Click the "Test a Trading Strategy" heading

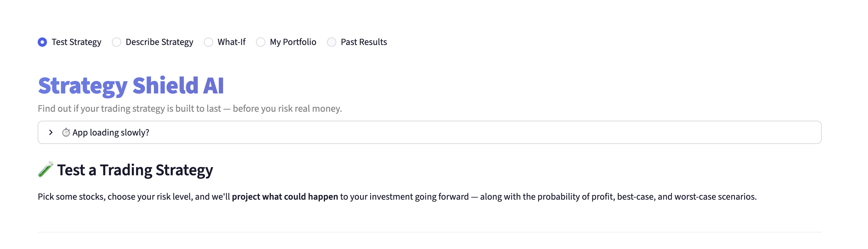point(135,170)
